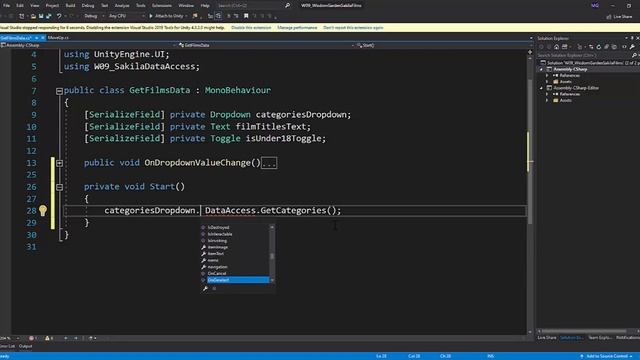This screenshot has width=640, height=360.
Task: Click Manage performance link
Action: [297, 28]
